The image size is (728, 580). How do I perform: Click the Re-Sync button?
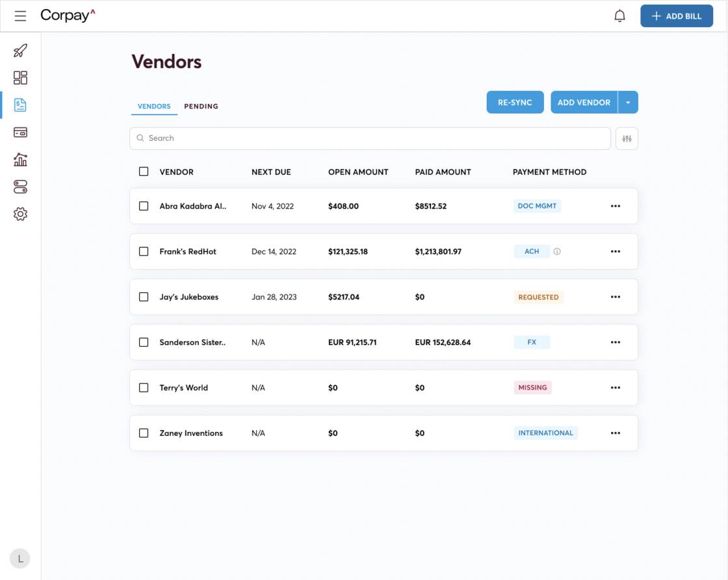pos(515,103)
